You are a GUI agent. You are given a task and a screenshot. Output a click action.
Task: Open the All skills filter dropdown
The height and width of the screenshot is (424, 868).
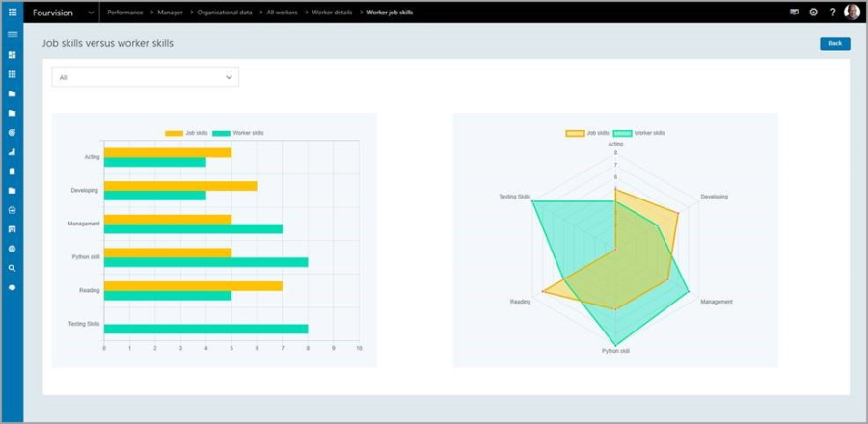[x=146, y=77]
